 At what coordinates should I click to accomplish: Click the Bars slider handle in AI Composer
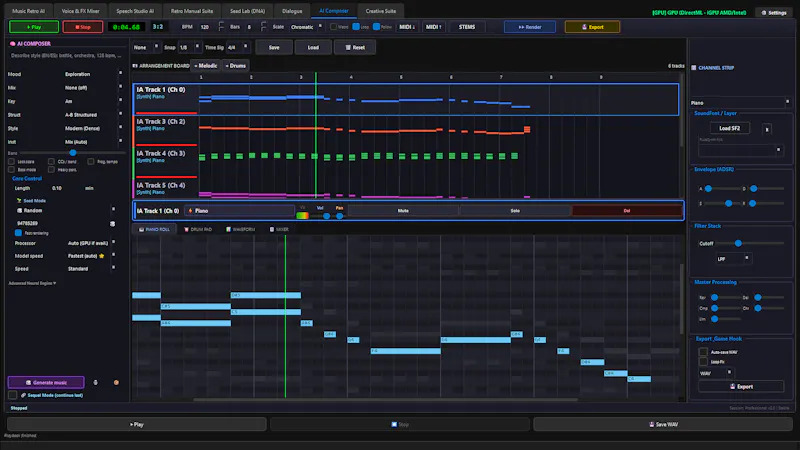[x=73, y=153]
